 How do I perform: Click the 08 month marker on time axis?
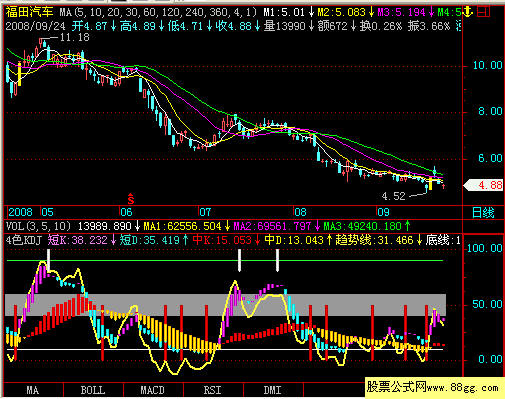[300, 212]
